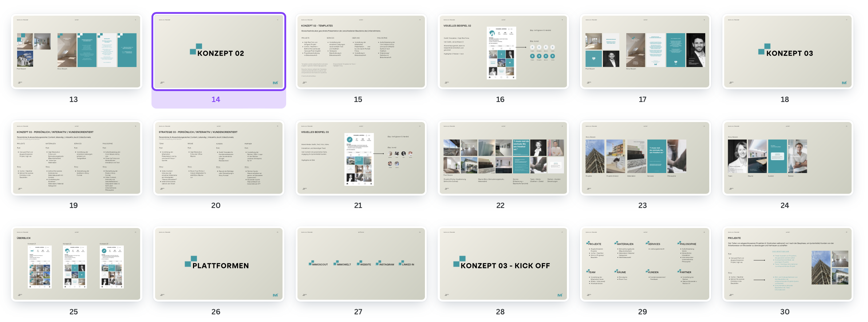This screenshot has width=868, height=322.
Task: Click the slide number label 14
Action: click(216, 99)
